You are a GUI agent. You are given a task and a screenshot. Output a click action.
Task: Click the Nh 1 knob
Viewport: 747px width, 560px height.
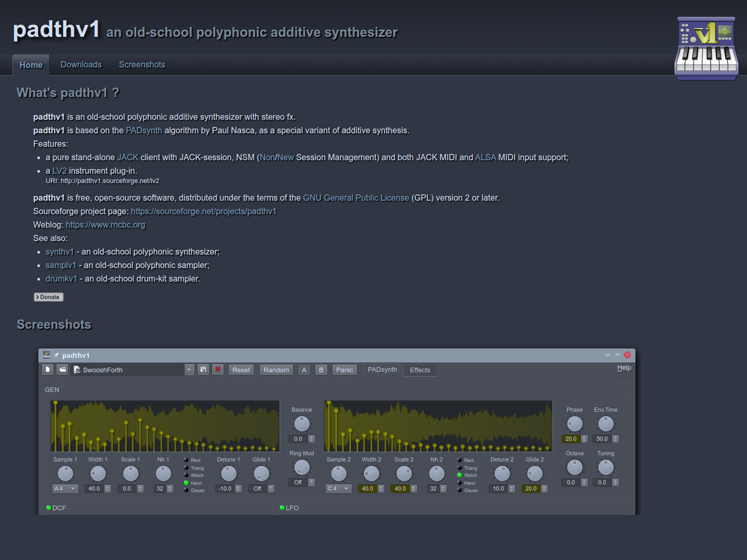coord(163,473)
